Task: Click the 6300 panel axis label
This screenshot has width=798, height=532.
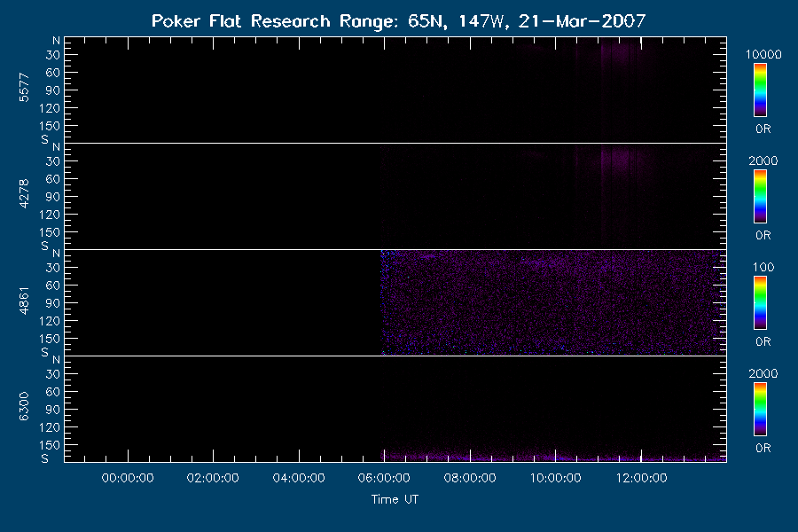Action: coord(24,406)
